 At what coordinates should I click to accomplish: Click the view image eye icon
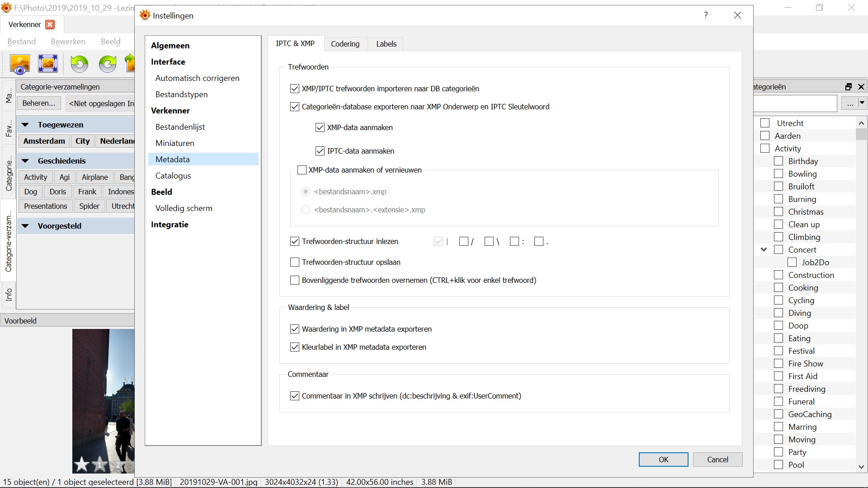pyautogui.click(x=20, y=64)
